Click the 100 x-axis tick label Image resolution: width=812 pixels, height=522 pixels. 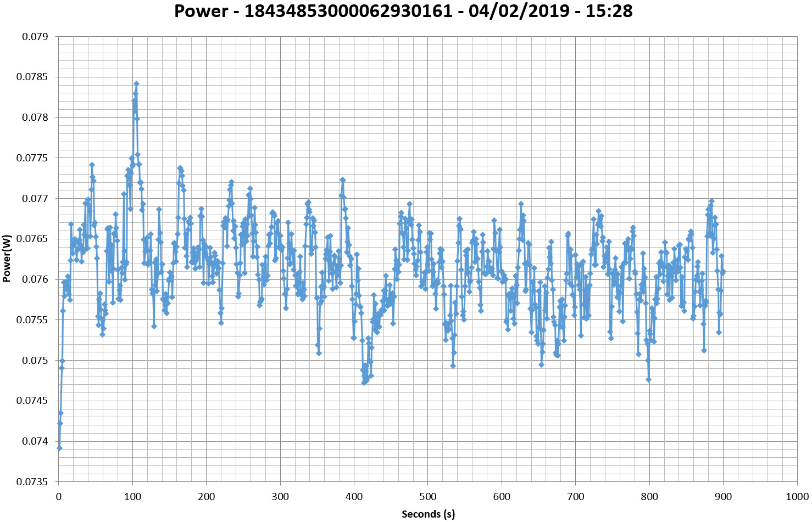tap(132, 497)
